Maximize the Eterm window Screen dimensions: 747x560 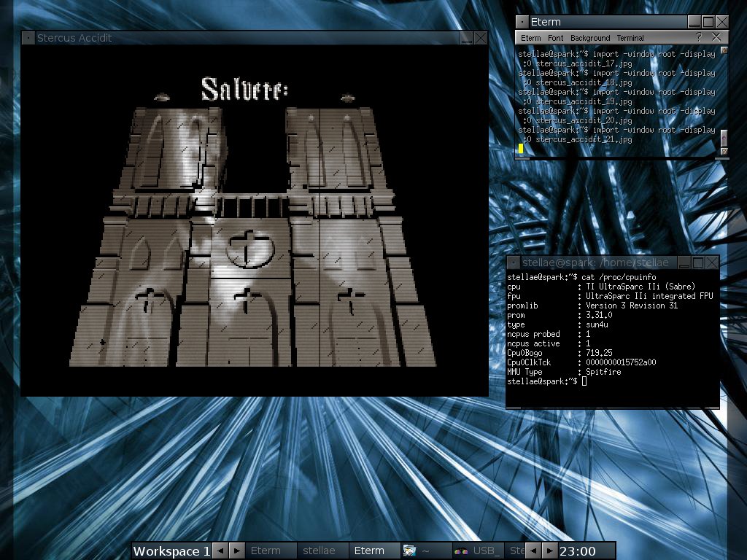708,22
